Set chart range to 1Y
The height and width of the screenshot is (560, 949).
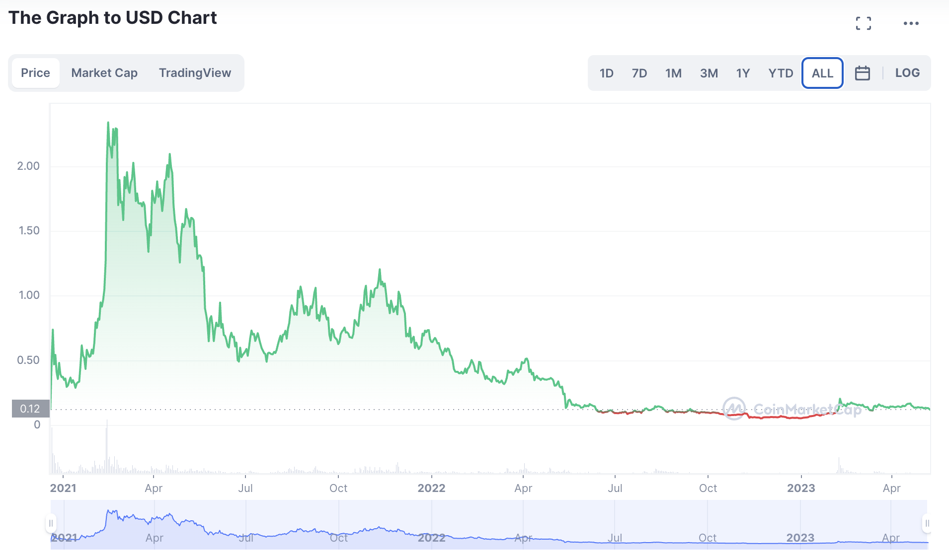(x=743, y=73)
